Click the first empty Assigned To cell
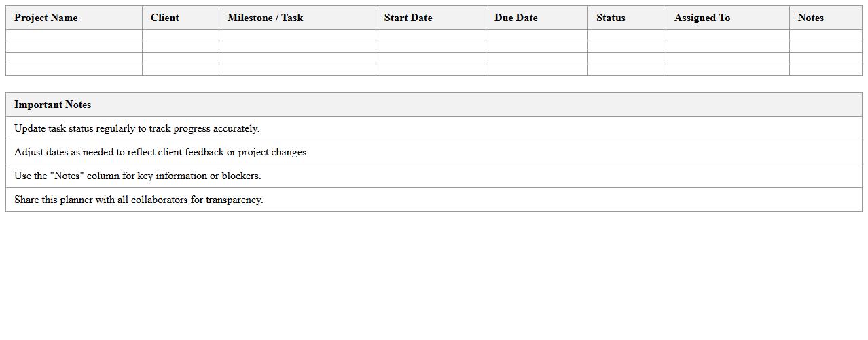This screenshot has width=868, height=340. pyautogui.click(x=727, y=35)
